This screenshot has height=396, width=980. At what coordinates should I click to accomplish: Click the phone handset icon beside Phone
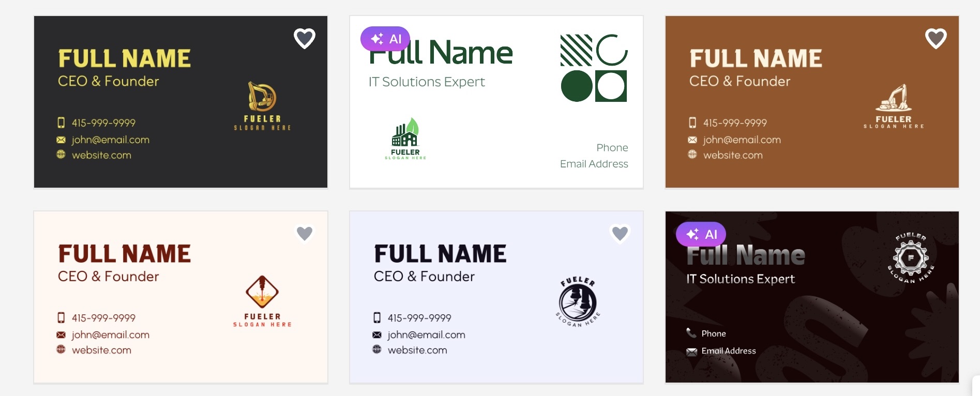click(x=691, y=333)
